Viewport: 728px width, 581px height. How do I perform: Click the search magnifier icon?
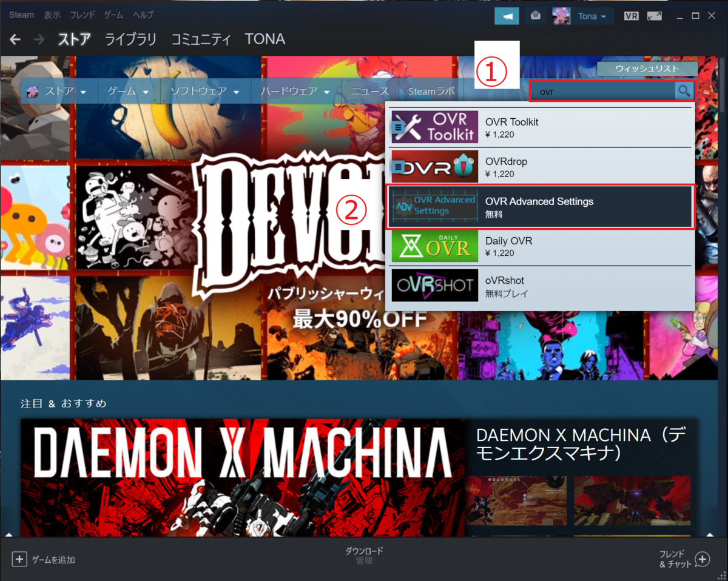point(684,92)
